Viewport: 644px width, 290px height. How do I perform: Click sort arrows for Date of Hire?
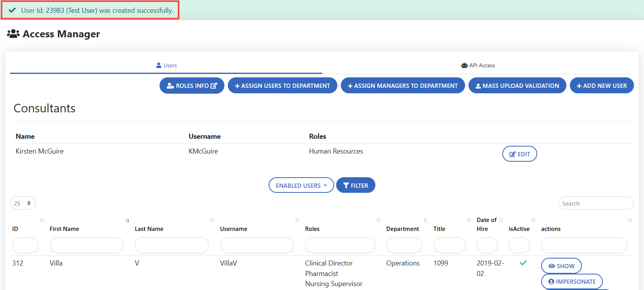pos(501,220)
